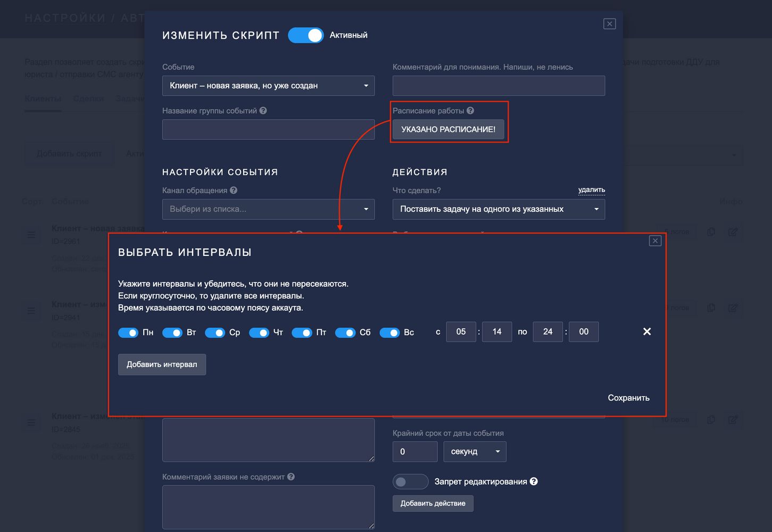The image size is (772, 532).
Task: Open the "секунд" time unit dropdown
Action: [475, 452]
